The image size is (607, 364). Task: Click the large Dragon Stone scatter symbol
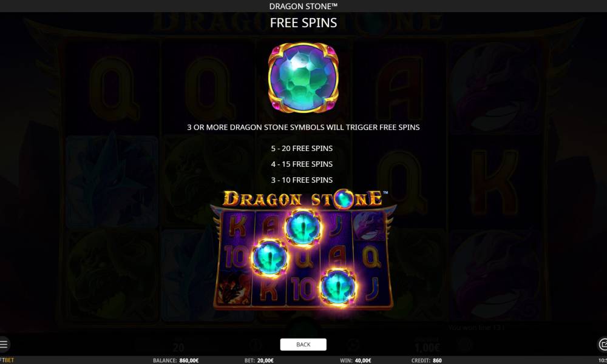click(303, 78)
